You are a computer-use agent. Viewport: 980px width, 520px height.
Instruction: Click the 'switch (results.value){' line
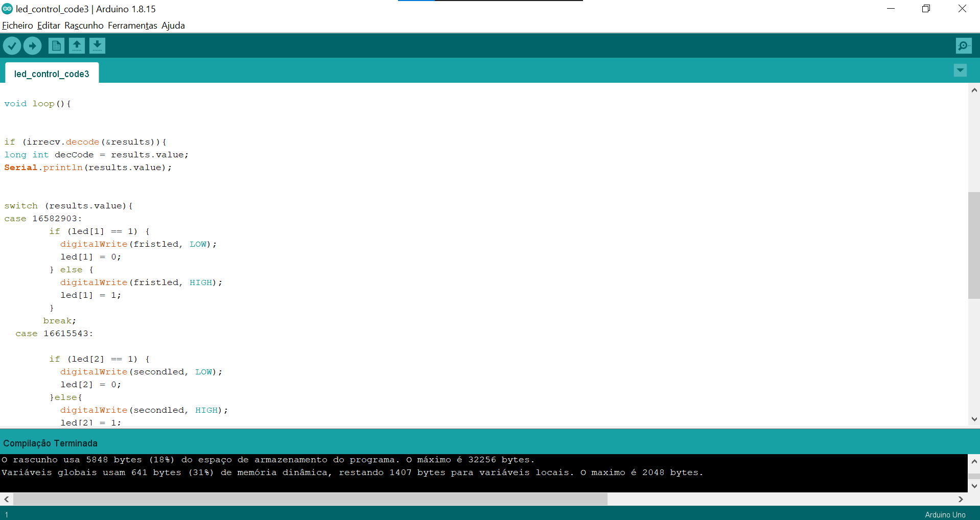click(68, 206)
